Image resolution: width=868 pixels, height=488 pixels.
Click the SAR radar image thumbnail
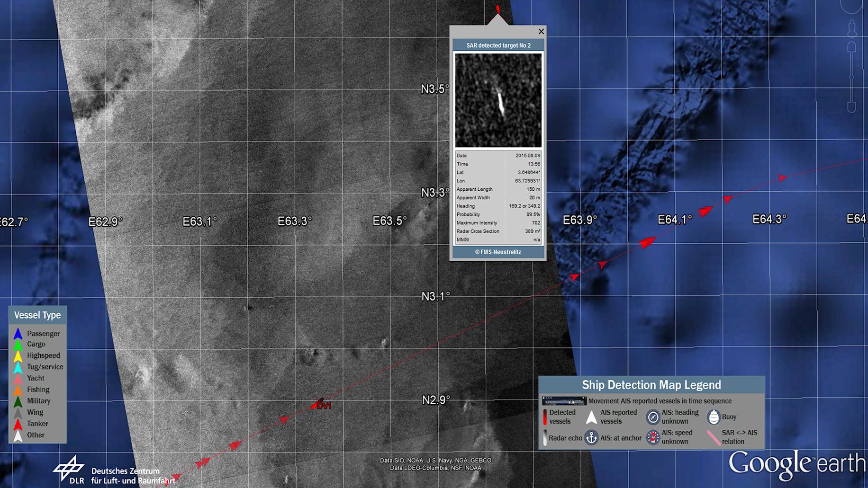pyautogui.click(x=498, y=100)
